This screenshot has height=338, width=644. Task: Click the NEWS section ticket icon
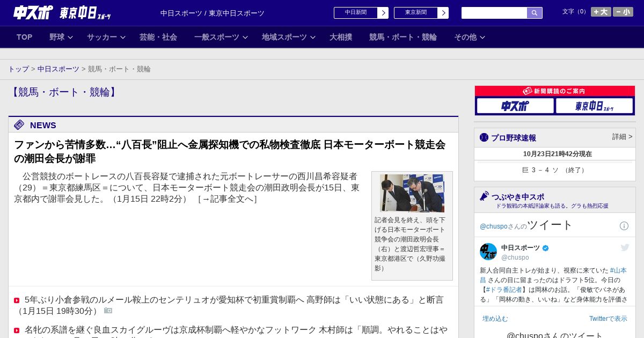point(19,125)
